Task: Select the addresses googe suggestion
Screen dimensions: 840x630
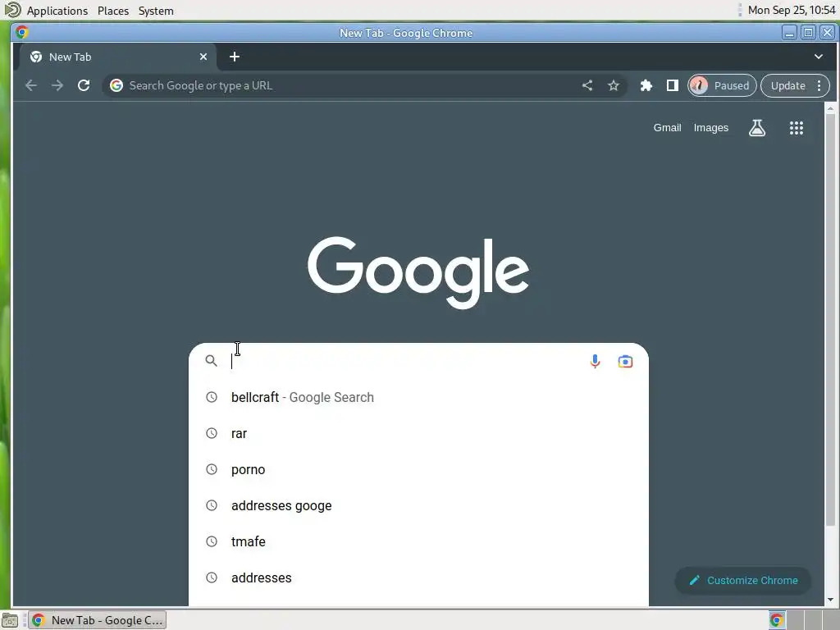Action: 418,505
